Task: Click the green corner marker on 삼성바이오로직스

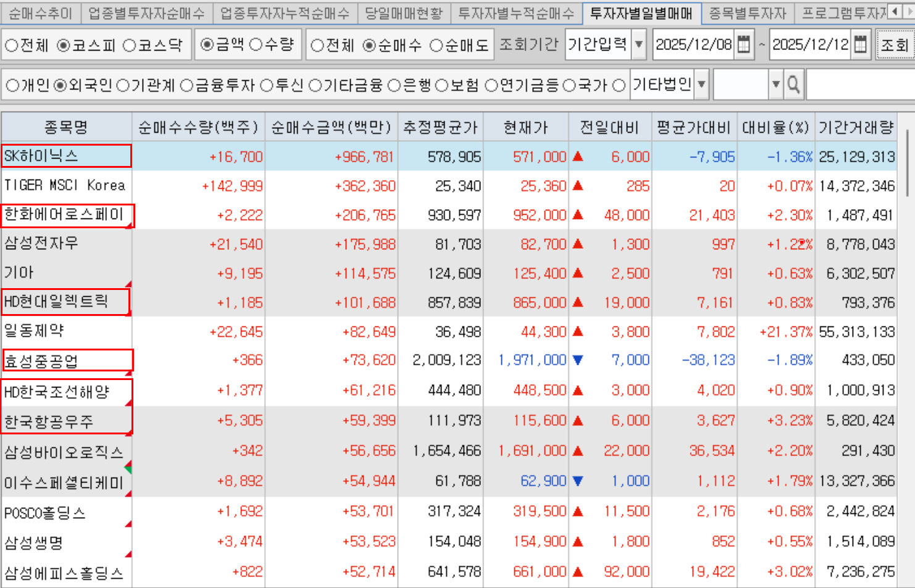Action: point(128,467)
